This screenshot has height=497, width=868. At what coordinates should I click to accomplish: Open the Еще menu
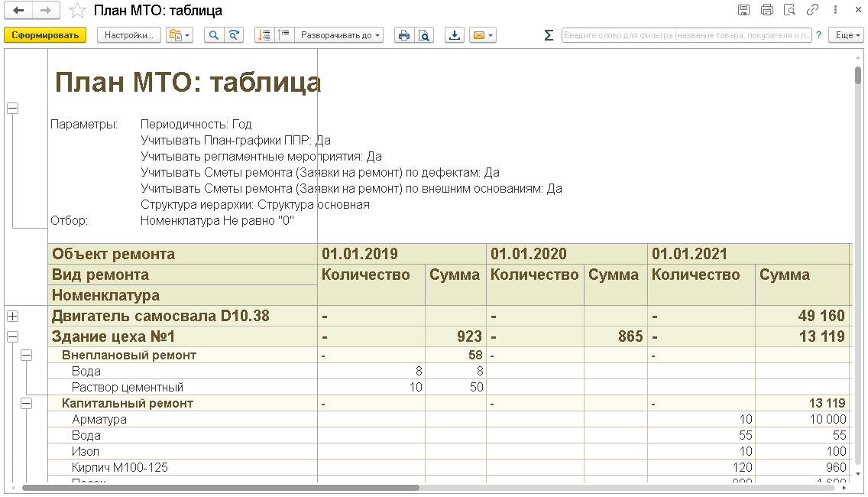847,35
